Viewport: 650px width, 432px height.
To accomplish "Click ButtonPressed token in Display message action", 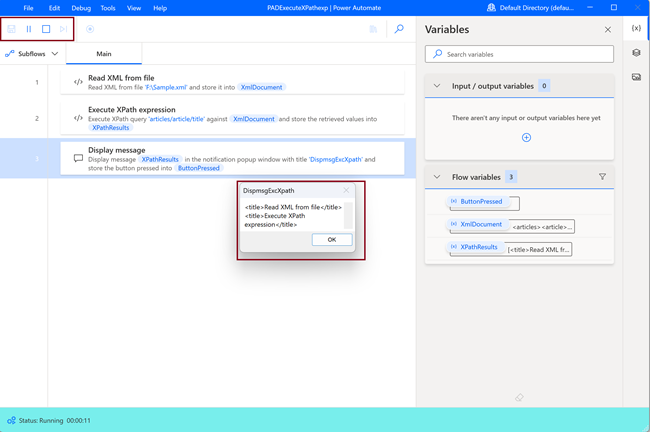I will (199, 168).
